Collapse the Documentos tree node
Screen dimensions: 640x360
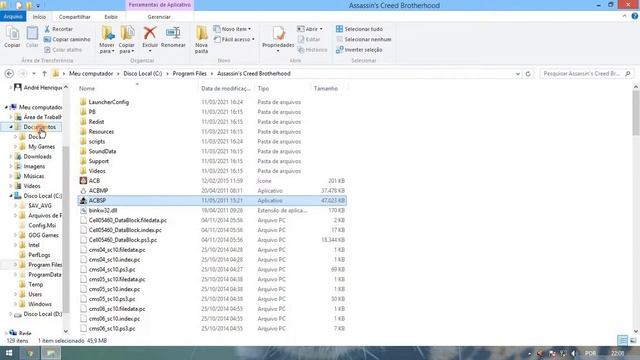(x=11, y=127)
